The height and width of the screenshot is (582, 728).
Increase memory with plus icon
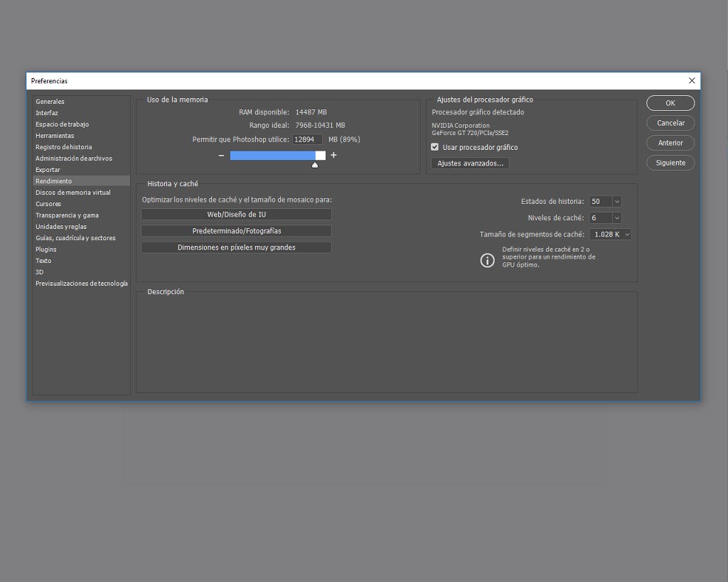tap(333, 155)
